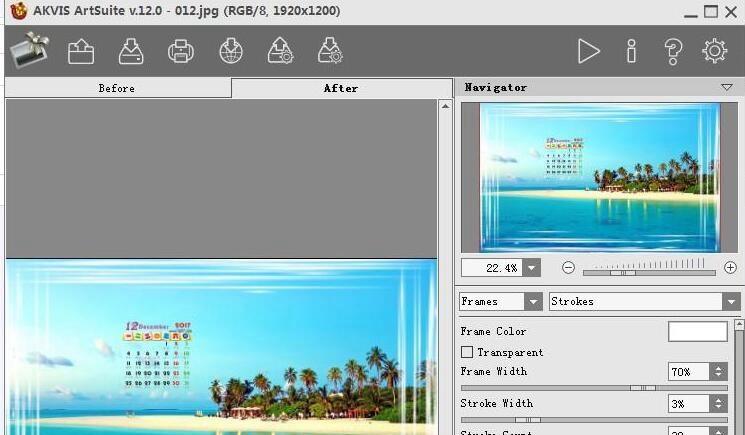Decrease Frame Width with down stepper arrow
The height and width of the screenshot is (435, 745).
[x=718, y=376]
